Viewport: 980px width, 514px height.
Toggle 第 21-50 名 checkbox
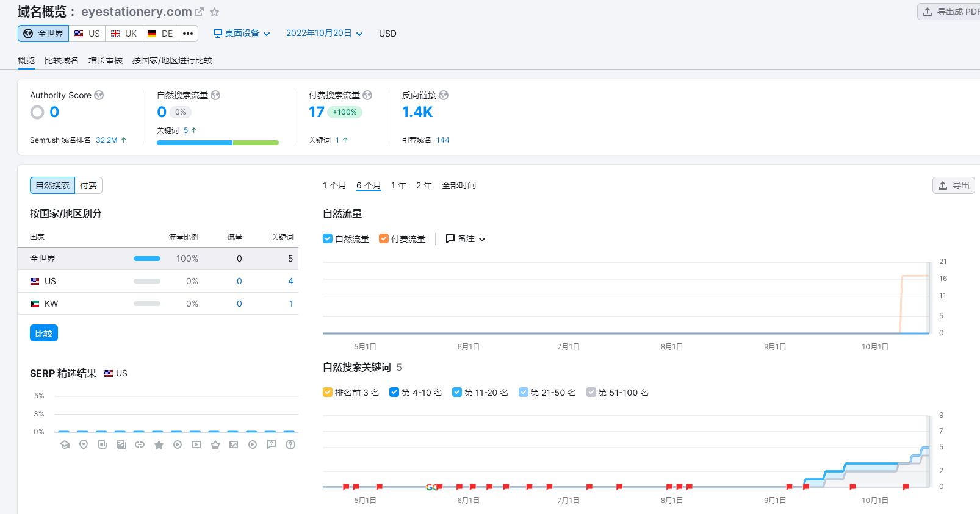pyautogui.click(x=524, y=392)
